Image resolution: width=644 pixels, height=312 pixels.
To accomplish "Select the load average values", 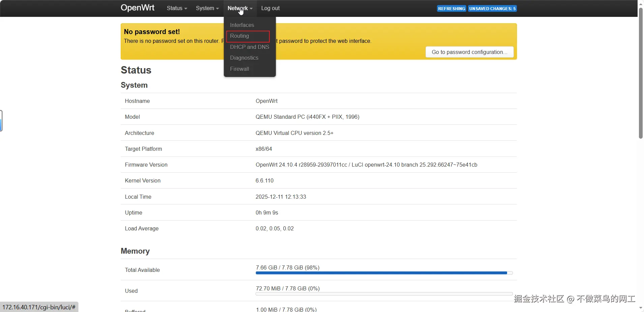I will (274, 228).
